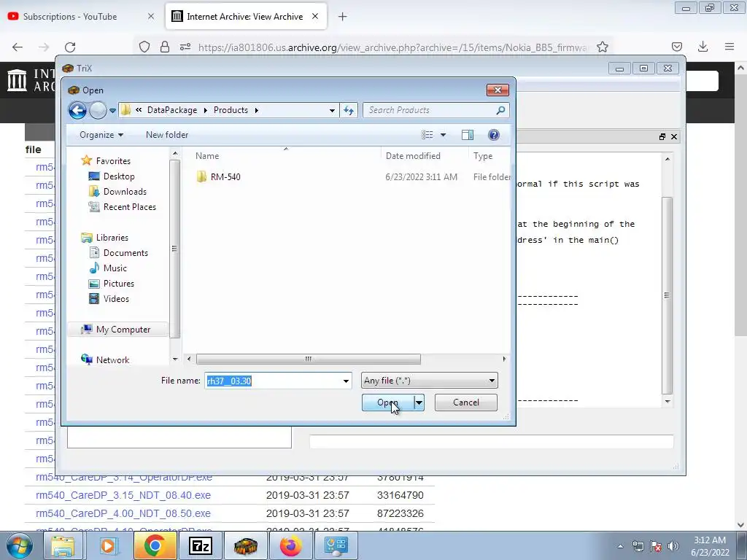The height and width of the screenshot is (560, 747).
Task: Change view using the view icon
Action: coord(427,135)
